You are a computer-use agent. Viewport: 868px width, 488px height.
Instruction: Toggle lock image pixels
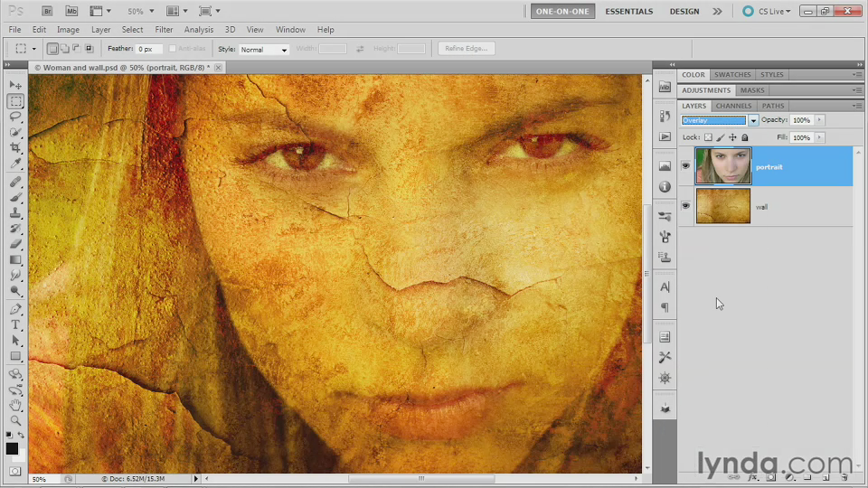(721, 137)
